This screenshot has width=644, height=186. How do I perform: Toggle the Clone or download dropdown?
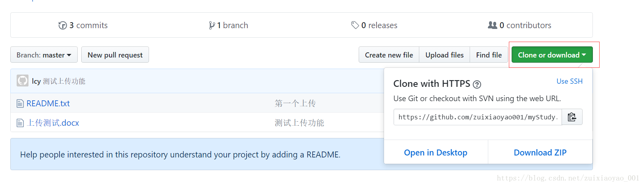pyautogui.click(x=552, y=55)
